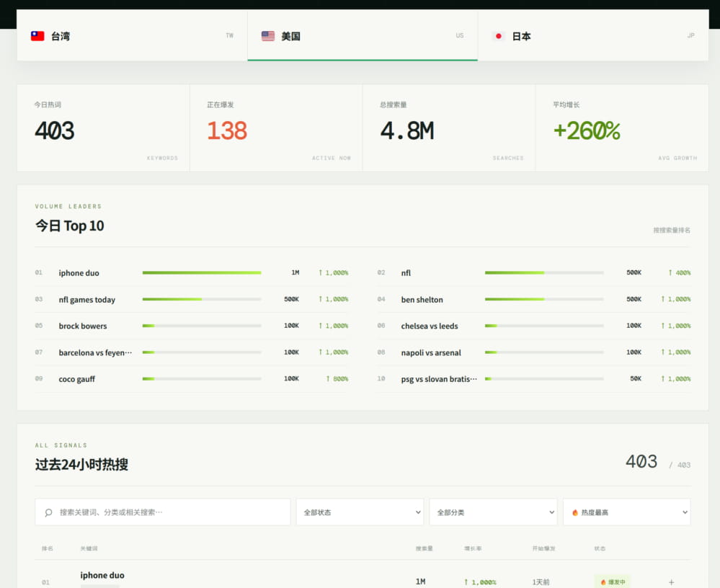Click the Japan flag icon
The width and height of the screenshot is (720, 588).
[x=498, y=36]
